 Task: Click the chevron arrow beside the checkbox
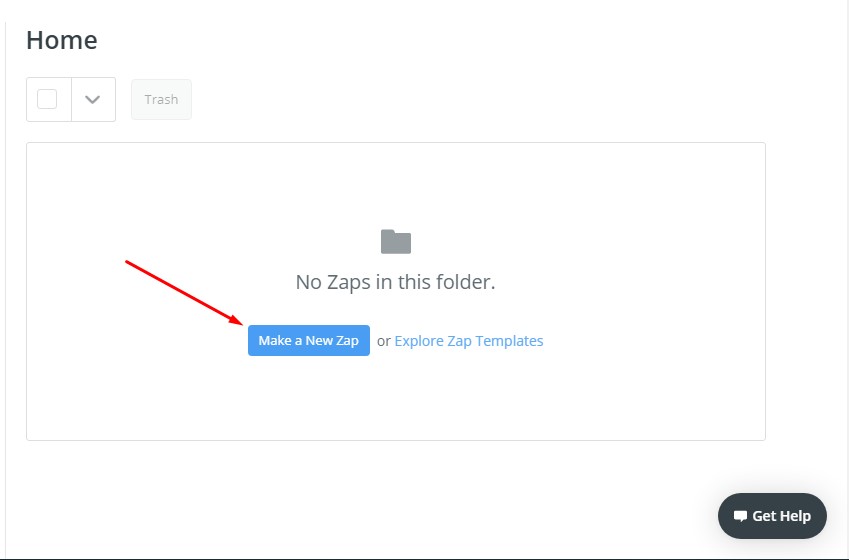(x=93, y=100)
